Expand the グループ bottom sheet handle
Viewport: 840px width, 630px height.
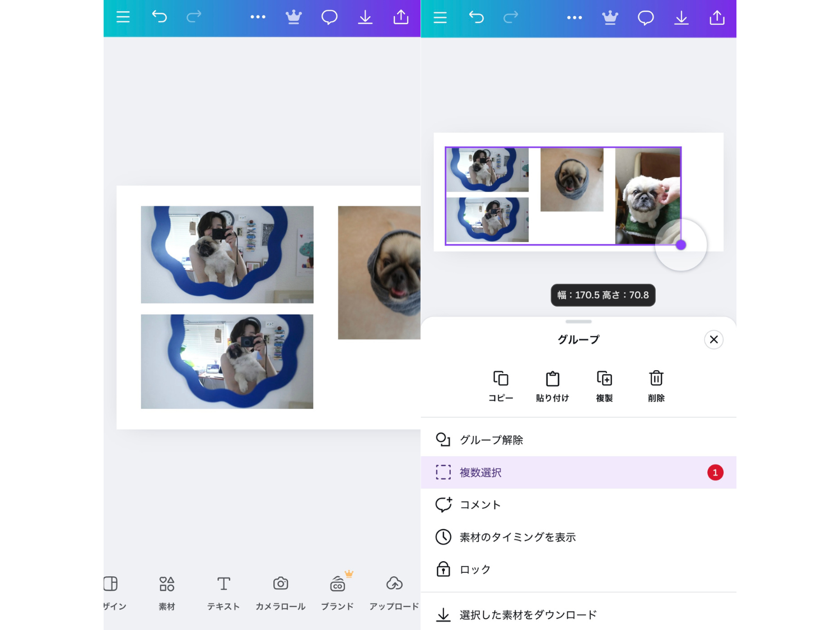click(x=578, y=321)
